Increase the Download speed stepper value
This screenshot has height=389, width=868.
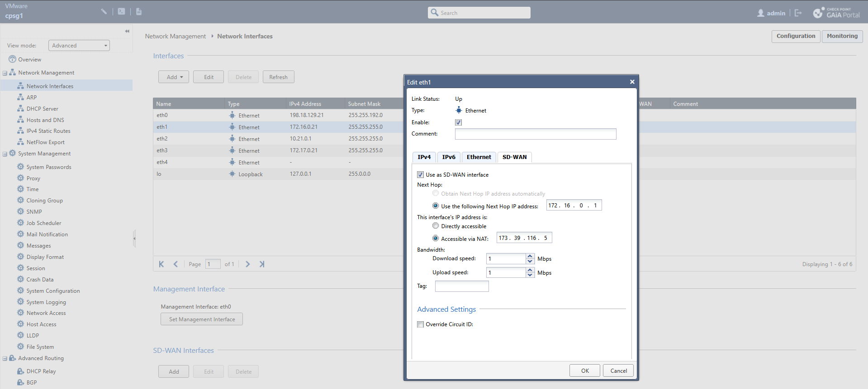tap(530, 256)
